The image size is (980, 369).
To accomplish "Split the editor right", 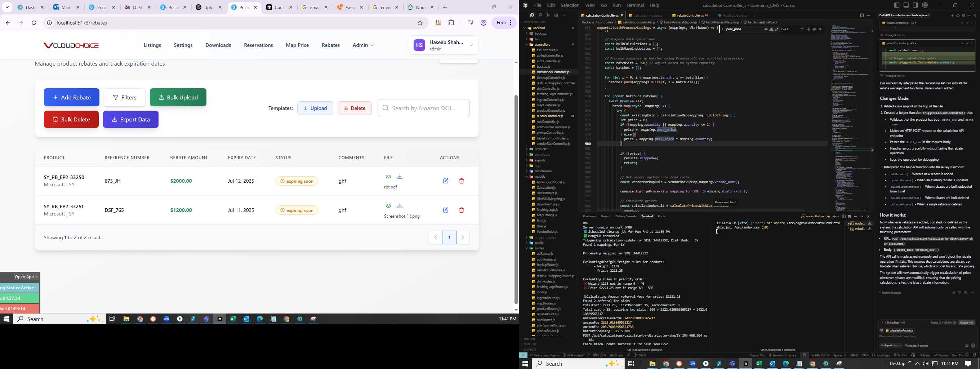I will click(x=862, y=15).
